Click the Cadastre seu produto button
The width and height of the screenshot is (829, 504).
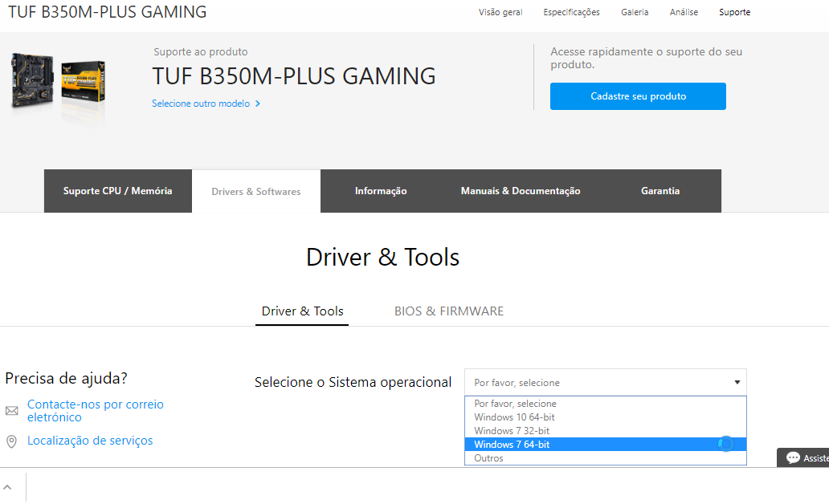(638, 96)
